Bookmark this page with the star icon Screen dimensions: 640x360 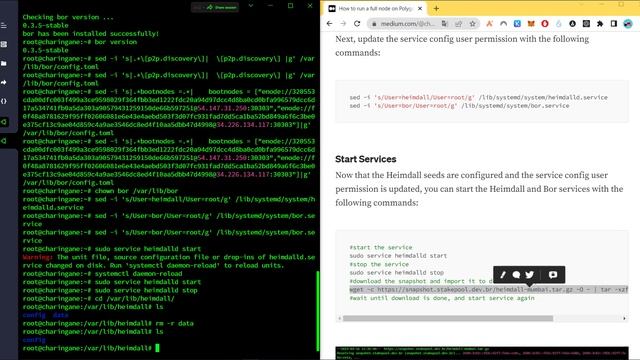(x=472, y=24)
